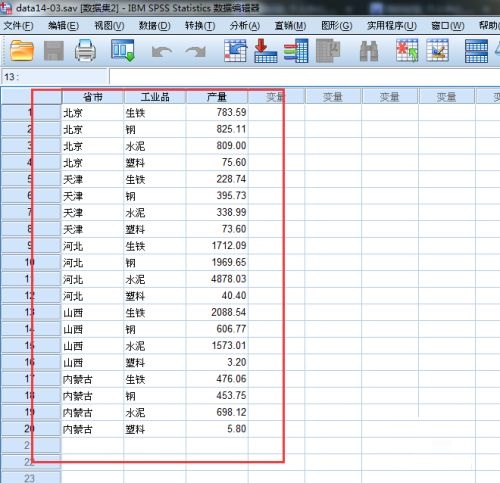Viewport: 500px width, 483px height.
Task: Click 河北 cell in row 9
Action: (93, 246)
